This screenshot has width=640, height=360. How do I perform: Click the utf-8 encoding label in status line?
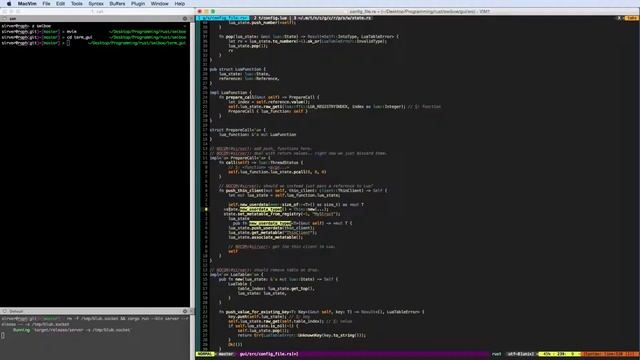click(520, 354)
